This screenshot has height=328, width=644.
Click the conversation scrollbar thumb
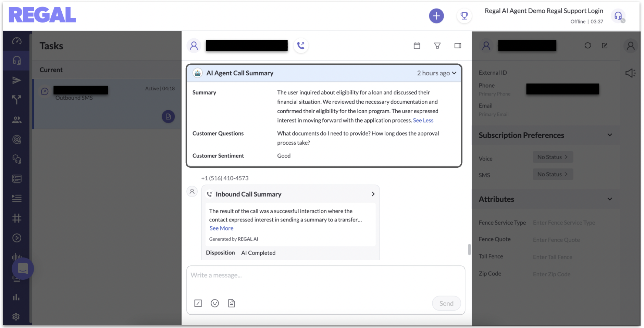469,250
